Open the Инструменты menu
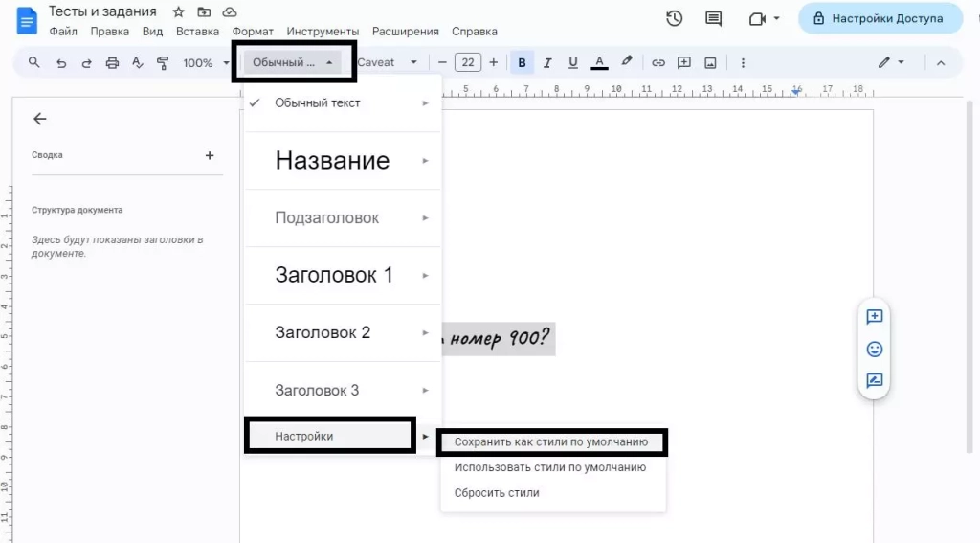Viewport: 980px width, 543px height. tap(323, 32)
